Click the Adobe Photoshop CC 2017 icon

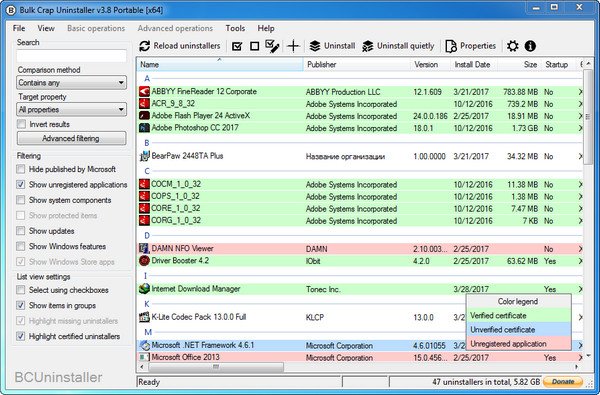(144, 128)
